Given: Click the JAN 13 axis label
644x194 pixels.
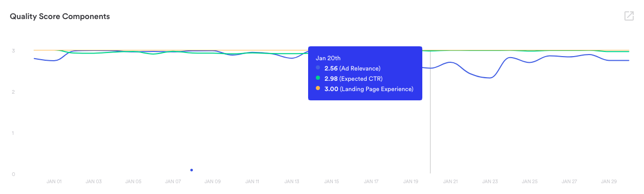Looking at the screenshot, I should [x=292, y=182].
